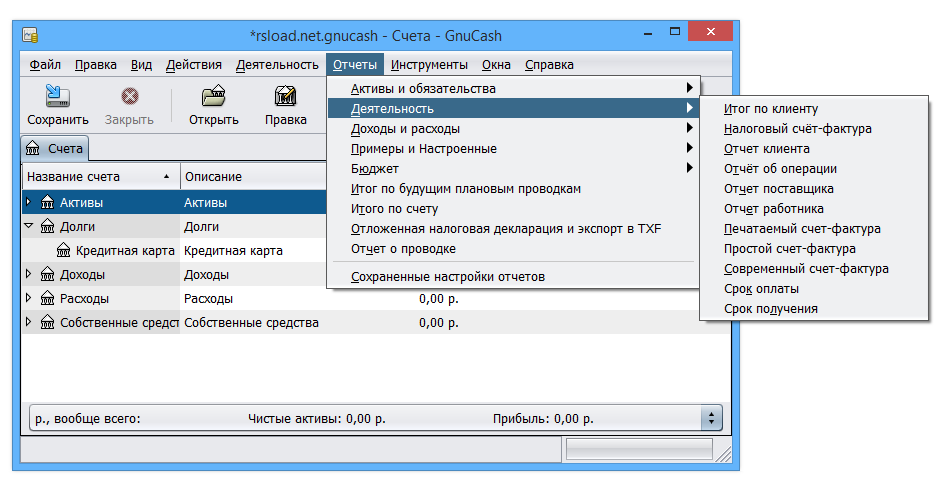Image resolution: width=952 pixels, height=499 pixels.
Task: Click Собственные средства 0,00 р. total cell
Action: click(x=438, y=322)
